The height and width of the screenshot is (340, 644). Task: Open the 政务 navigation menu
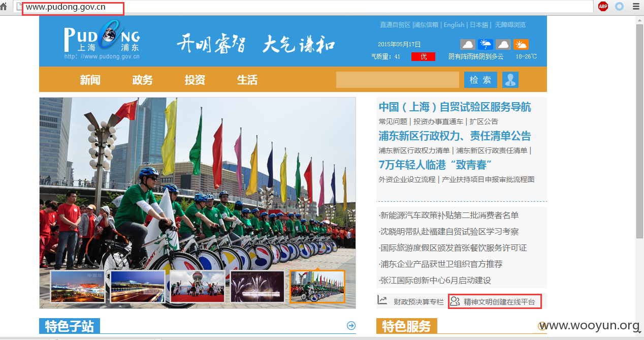[x=142, y=80]
